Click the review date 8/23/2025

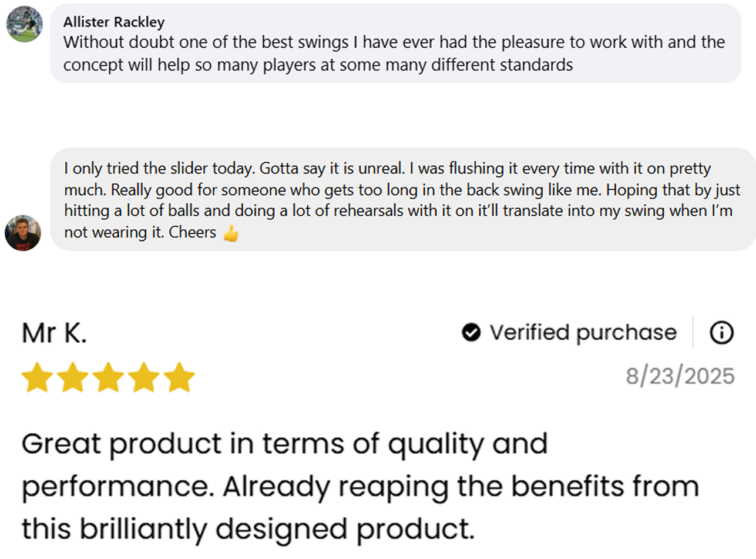(x=680, y=376)
